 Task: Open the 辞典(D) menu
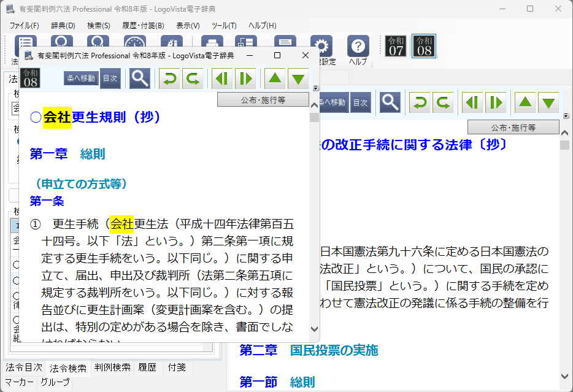tap(63, 26)
